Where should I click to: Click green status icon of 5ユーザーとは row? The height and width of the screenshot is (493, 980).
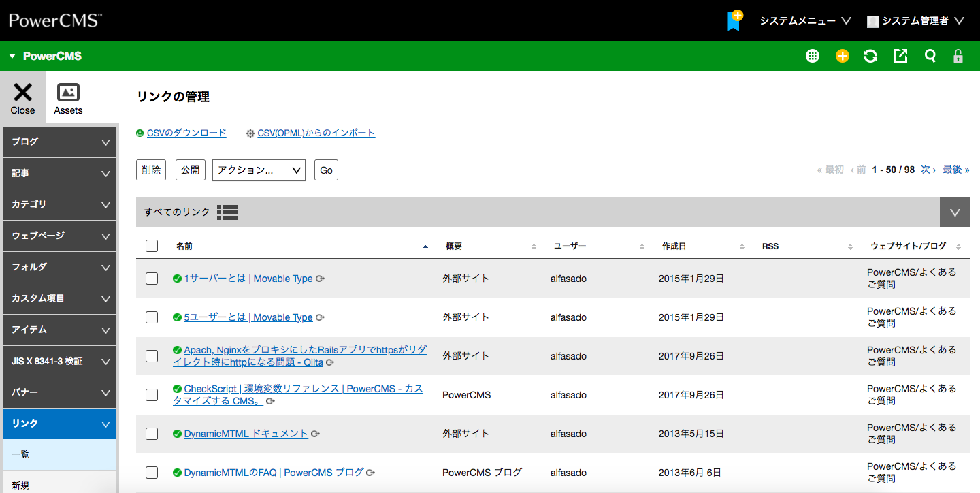pyautogui.click(x=177, y=317)
